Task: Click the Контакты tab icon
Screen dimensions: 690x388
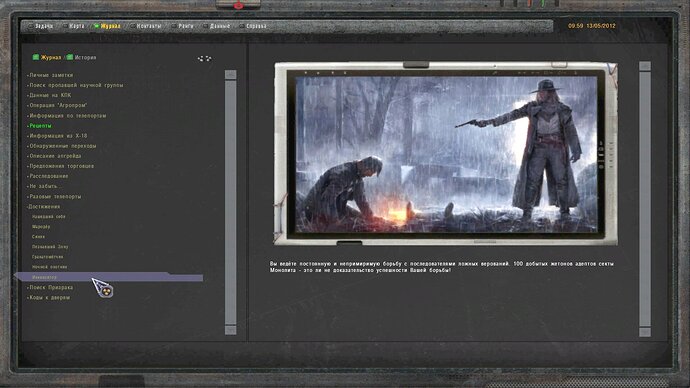Action: click(x=132, y=26)
